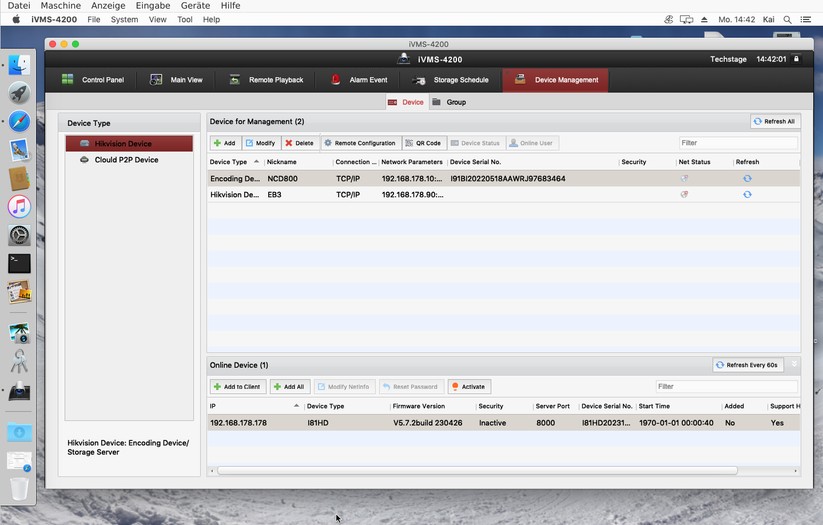
Task: Click the refresh icon for NCD800 row
Action: coord(747,178)
